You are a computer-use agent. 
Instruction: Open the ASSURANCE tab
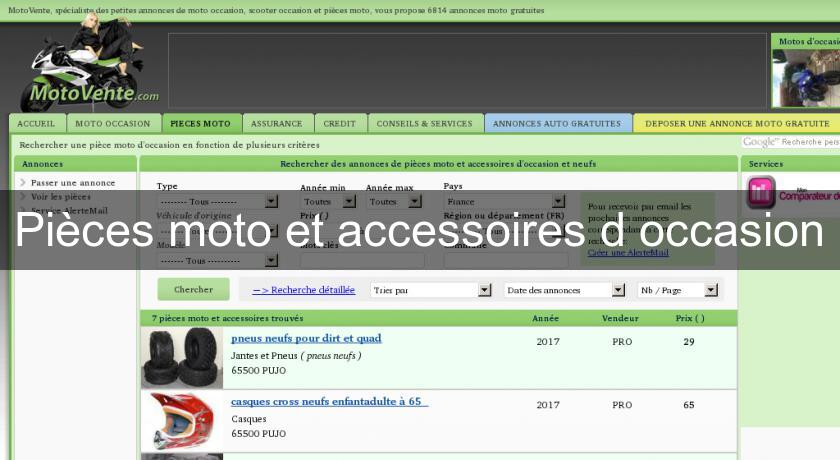[277, 124]
